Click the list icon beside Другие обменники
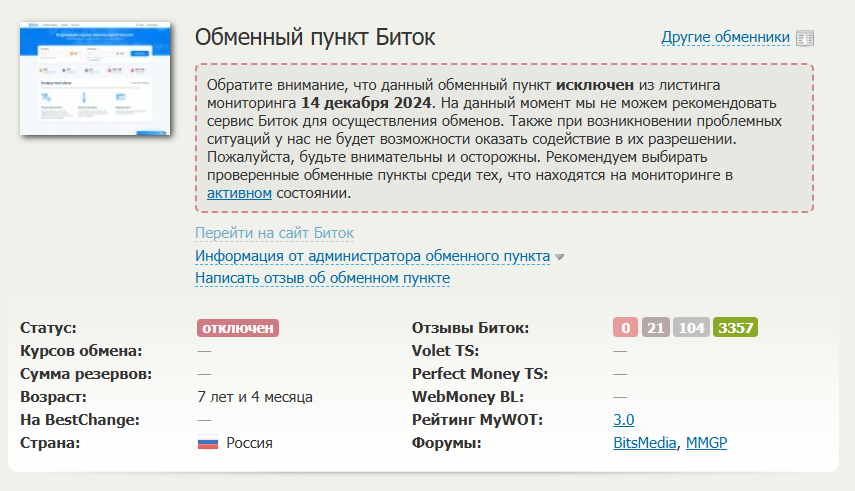Image resolution: width=855 pixels, height=491 pixels. 805,39
